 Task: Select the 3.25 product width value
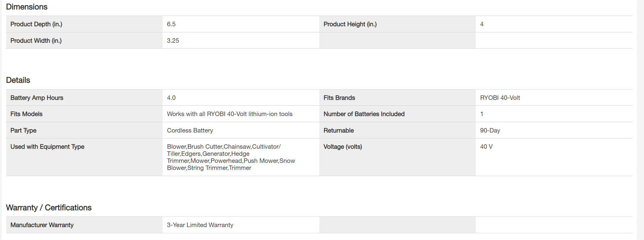click(x=173, y=41)
